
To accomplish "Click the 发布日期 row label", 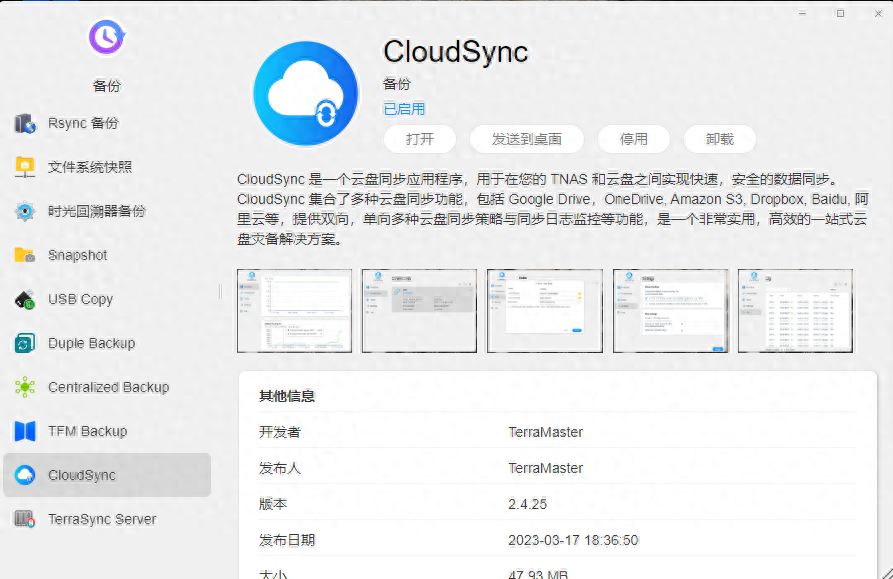I will (x=287, y=540).
